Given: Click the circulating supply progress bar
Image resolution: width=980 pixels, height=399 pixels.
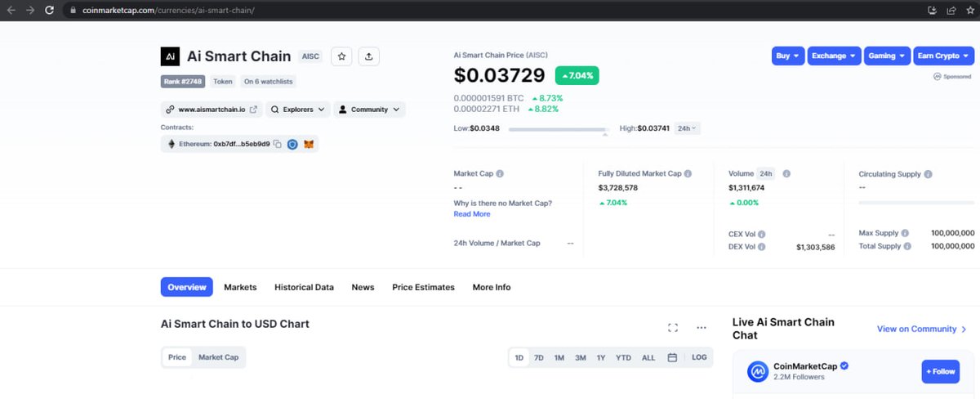Looking at the screenshot, I should (916, 202).
